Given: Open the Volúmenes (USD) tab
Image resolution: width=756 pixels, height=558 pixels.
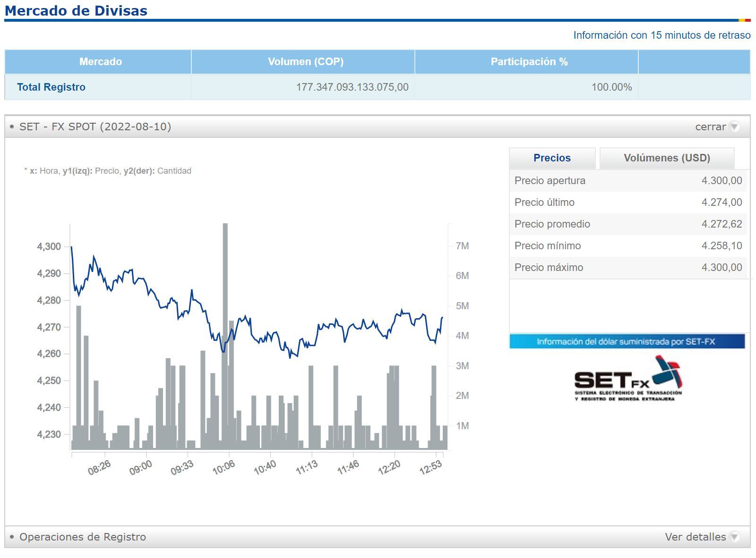Looking at the screenshot, I should (x=667, y=158).
